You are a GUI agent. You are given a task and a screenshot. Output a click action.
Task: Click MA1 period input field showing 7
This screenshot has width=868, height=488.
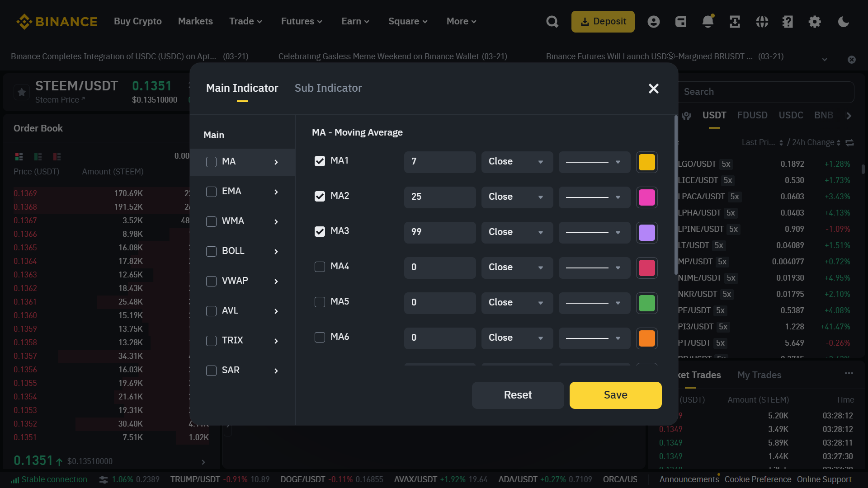pos(440,162)
